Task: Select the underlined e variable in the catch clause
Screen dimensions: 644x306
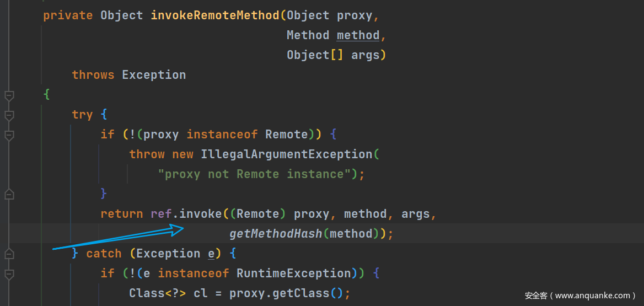Action: click(211, 254)
